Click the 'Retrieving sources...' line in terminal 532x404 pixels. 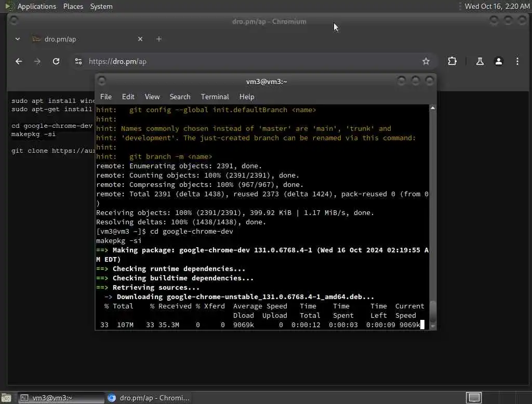(x=156, y=287)
